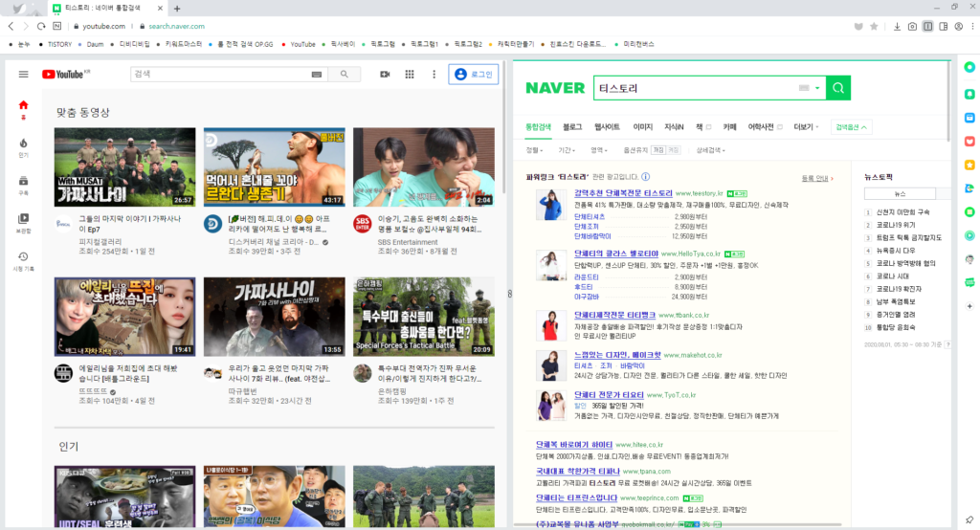Open the 정렬 sort dropdown

534,150
